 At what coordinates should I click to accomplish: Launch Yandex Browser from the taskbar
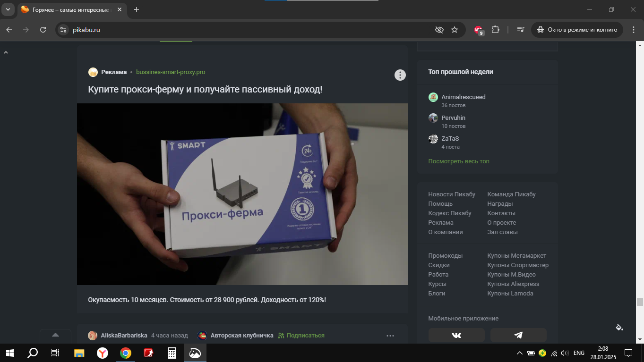coord(102,353)
